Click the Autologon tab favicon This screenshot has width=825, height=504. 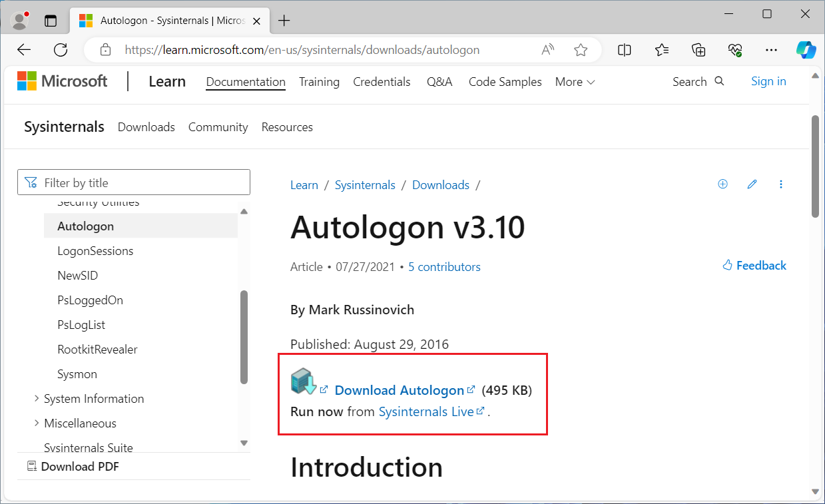pyautogui.click(x=86, y=21)
